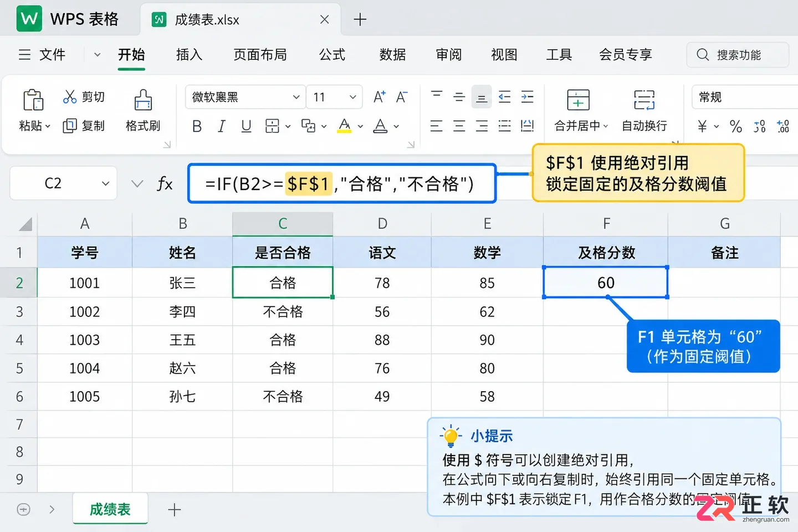Image resolution: width=798 pixels, height=532 pixels.
Task: Add a new sheet with plus button
Action: pyautogui.click(x=175, y=510)
